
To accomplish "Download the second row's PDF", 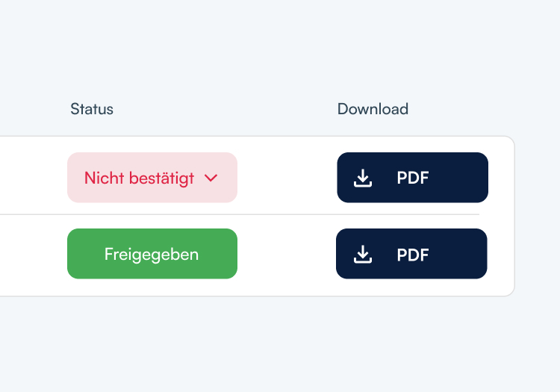I will click(x=411, y=254).
